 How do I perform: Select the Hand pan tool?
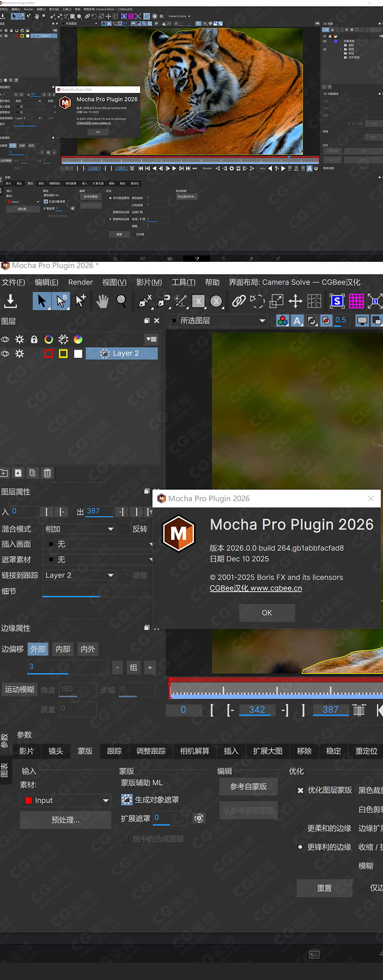102,301
